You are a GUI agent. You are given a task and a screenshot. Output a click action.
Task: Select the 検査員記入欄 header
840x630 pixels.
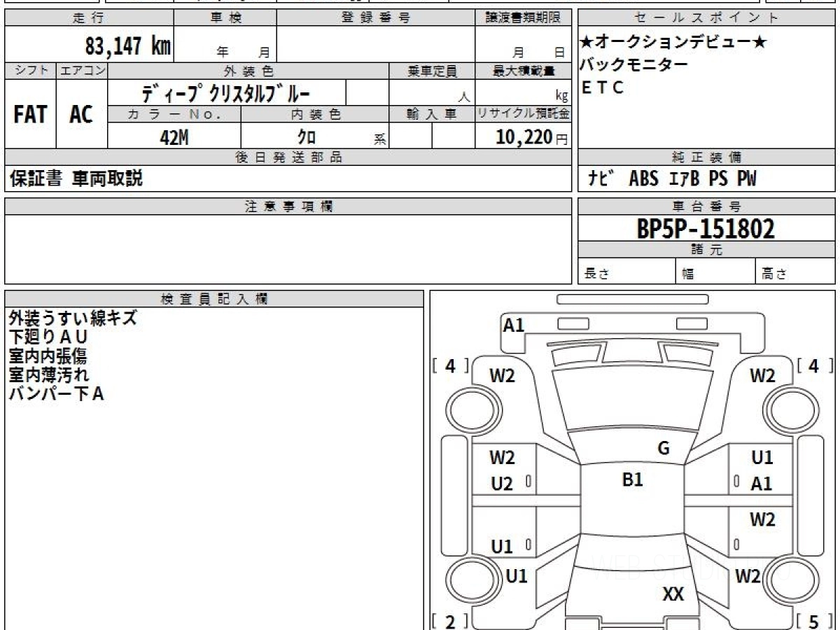[x=214, y=298]
